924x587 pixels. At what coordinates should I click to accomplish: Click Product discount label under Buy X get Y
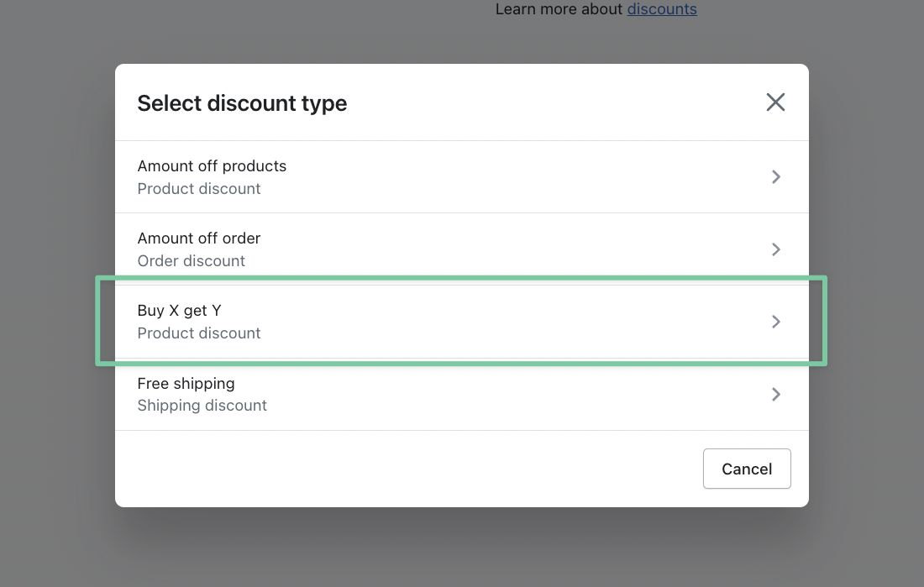tap(199, 333)
